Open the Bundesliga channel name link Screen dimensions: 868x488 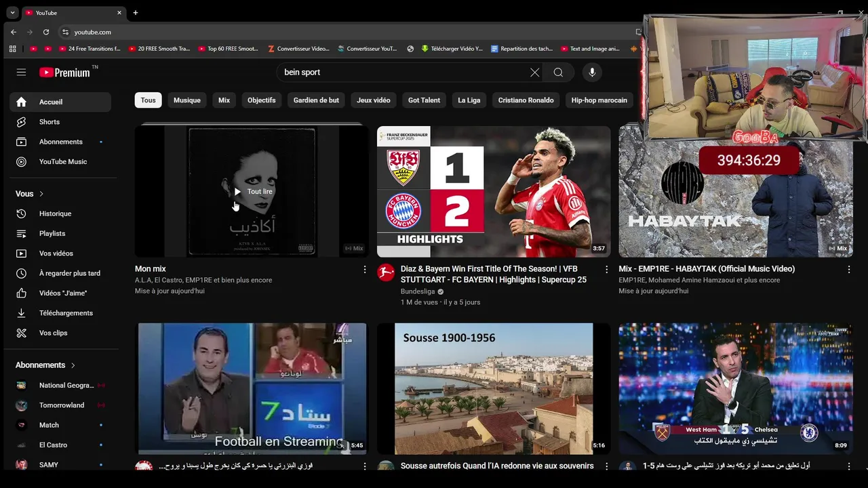[x=418, y=291]
